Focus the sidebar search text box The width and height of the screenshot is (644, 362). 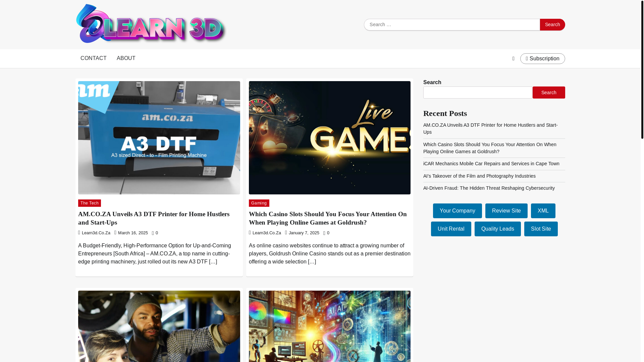pos(478,93)
